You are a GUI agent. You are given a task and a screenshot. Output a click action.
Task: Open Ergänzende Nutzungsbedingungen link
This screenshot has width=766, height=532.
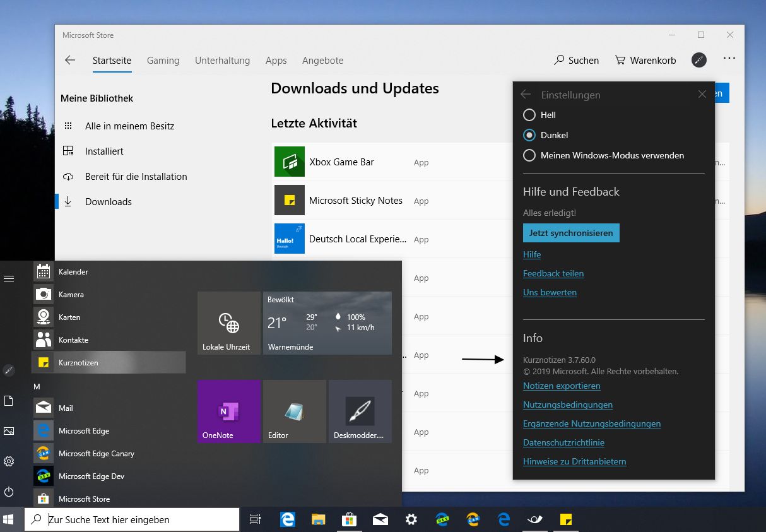(592, 423)
